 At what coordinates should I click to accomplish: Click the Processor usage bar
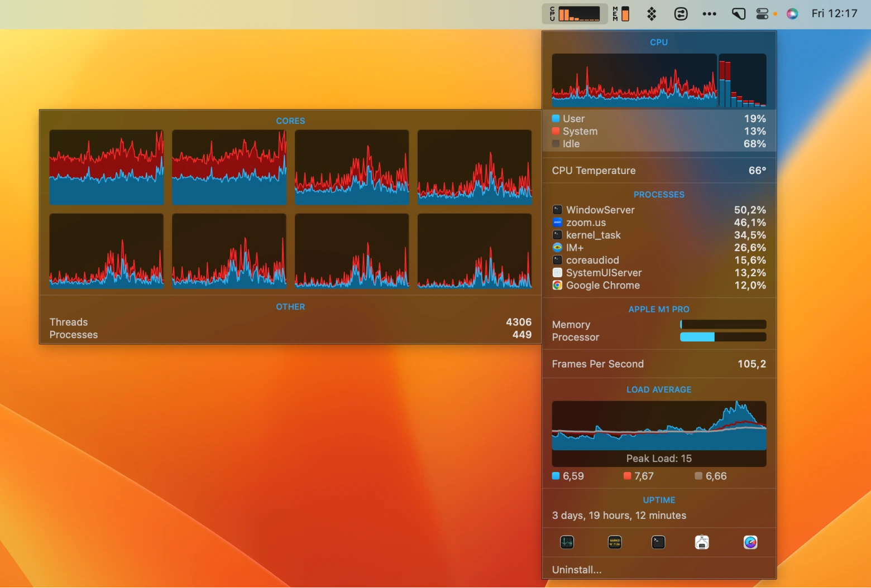point(723,337)
